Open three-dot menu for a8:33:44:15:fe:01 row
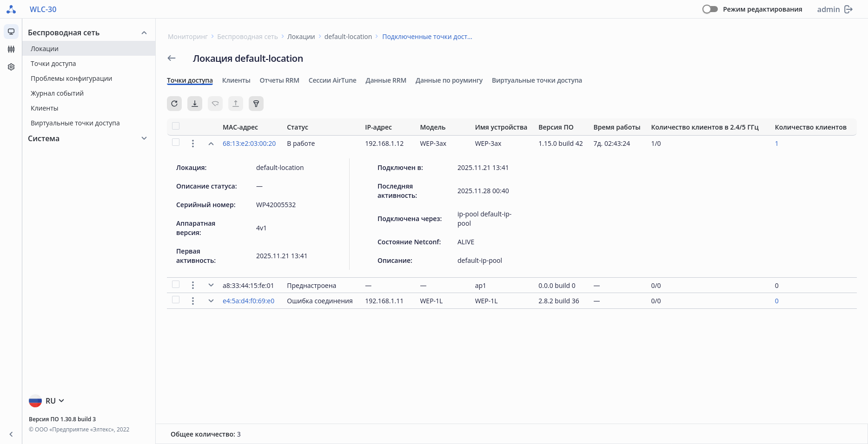Image resolution: width=868 pixels, height=444 pixels. coord(193,285)
